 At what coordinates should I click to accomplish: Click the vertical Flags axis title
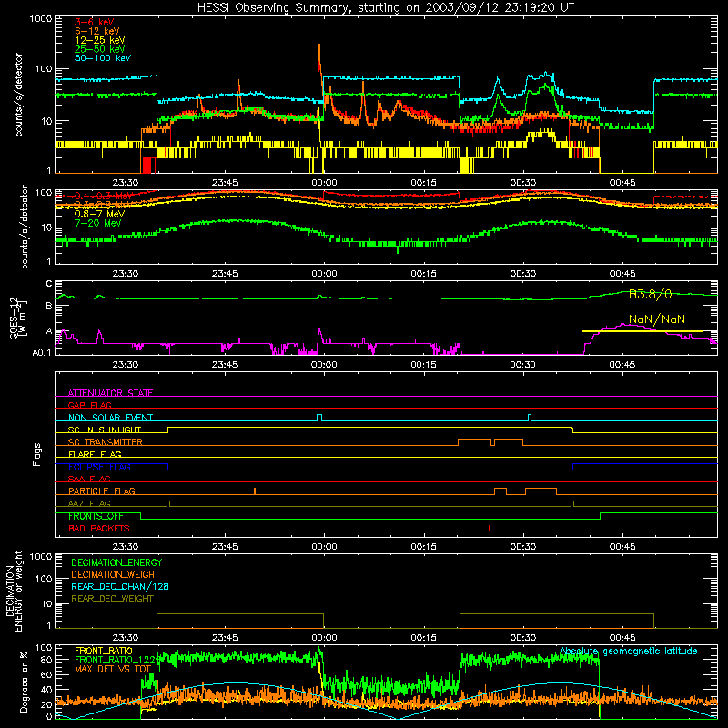[37, 454]
